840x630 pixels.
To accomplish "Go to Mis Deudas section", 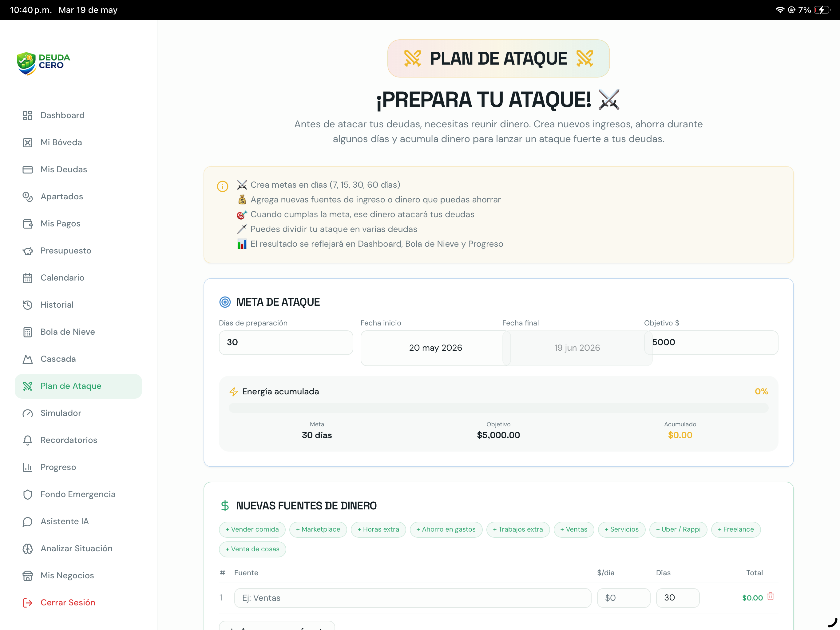I will 78,169.
